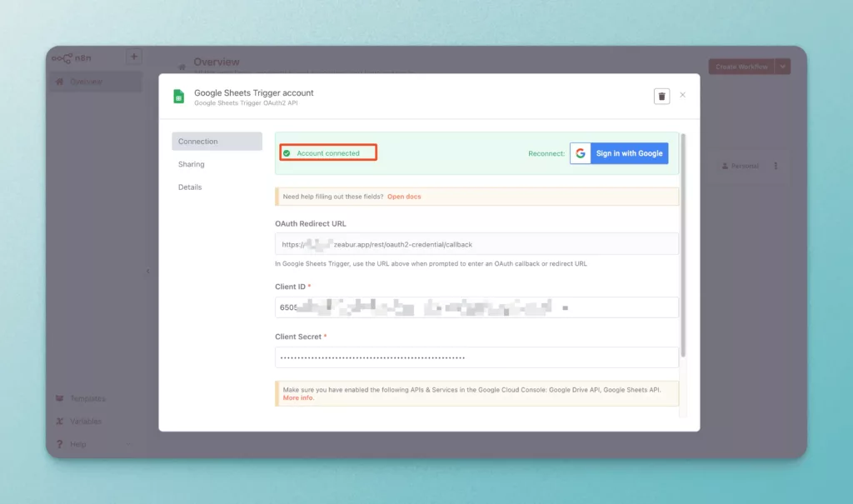Click the green Account connected checkmark icon

[287, 153]
